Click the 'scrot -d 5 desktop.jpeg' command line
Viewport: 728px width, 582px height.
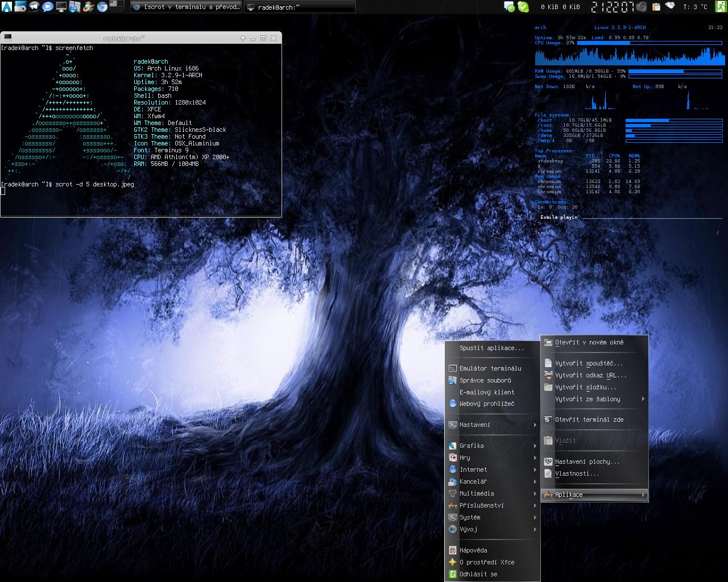pyautogui.click(x=94, y=184)
